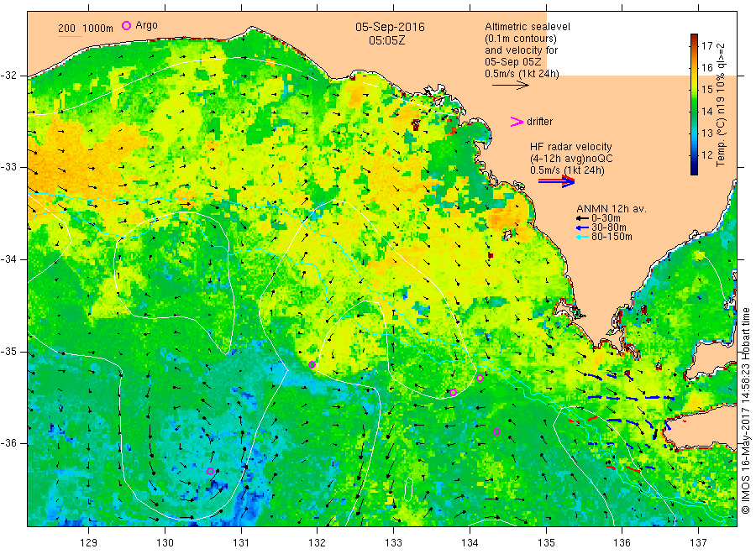Click the time label 05:05Z

pyautogui.click(x=387, y=40)
